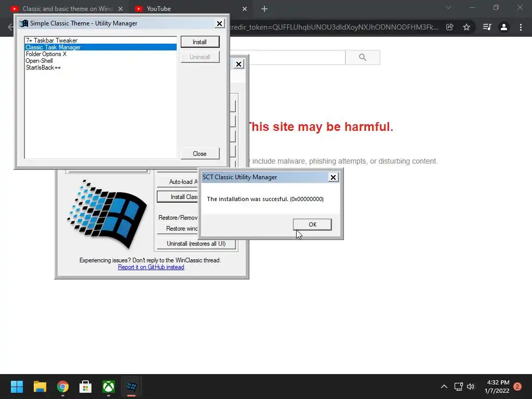
Task: Bookmark this page with the star icon
Action: tap(467, 27)
